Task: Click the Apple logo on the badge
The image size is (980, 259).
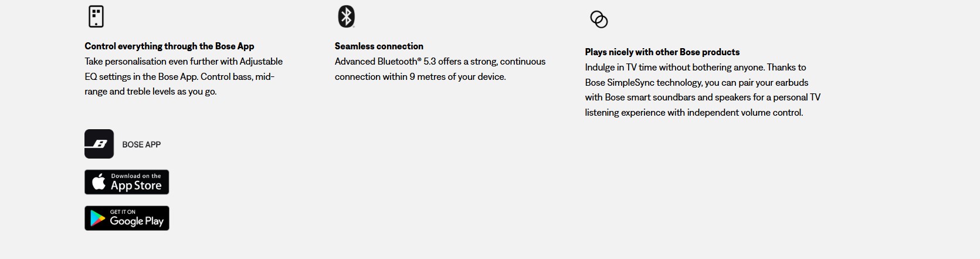Action: pyautogui.click(x=99, y=183)
